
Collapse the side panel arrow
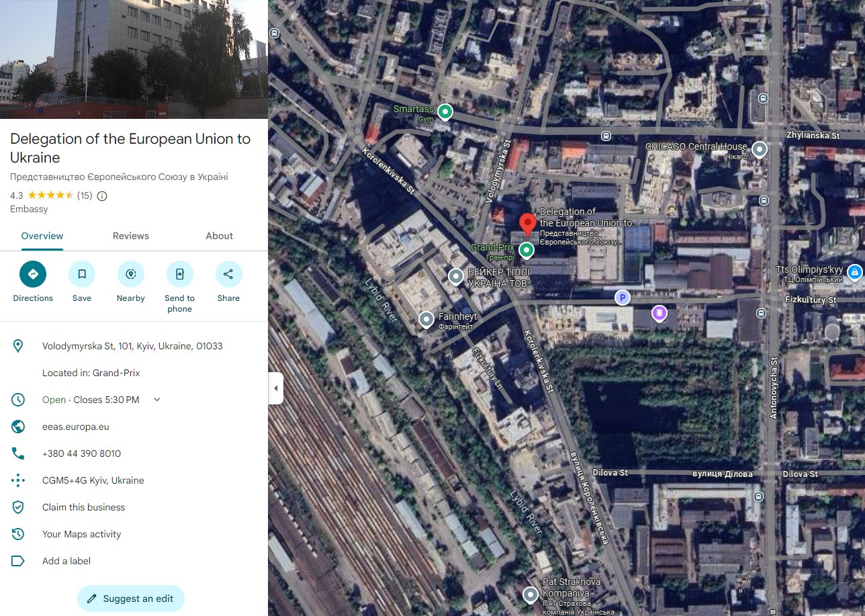tap(275, 388)
